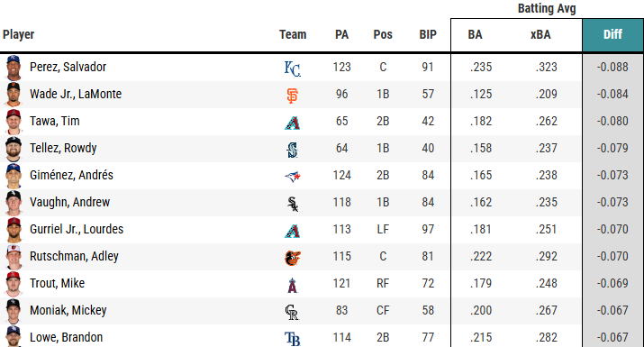Open Mike Trout headshot thumbnail

pyautogui.click(x=14, y=284)
